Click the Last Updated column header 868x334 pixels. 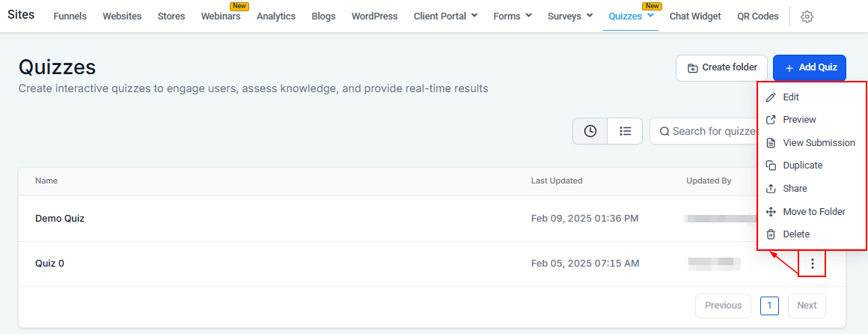point(556,180)
